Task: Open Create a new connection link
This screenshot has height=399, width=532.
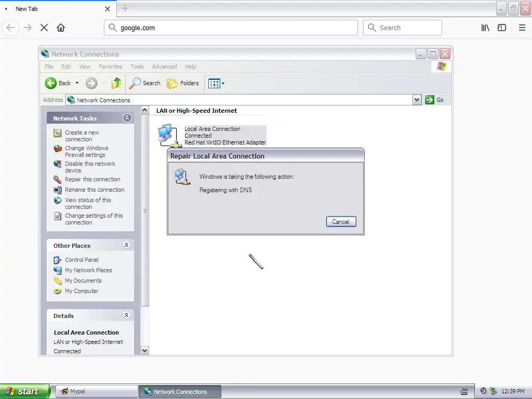Action: tap(82, 136)
